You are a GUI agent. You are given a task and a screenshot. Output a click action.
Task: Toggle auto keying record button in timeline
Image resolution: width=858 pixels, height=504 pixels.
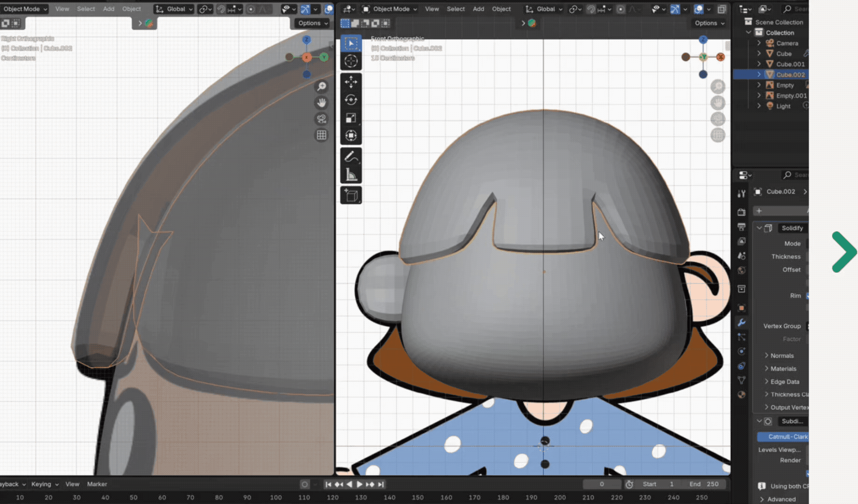pos(305,484)
